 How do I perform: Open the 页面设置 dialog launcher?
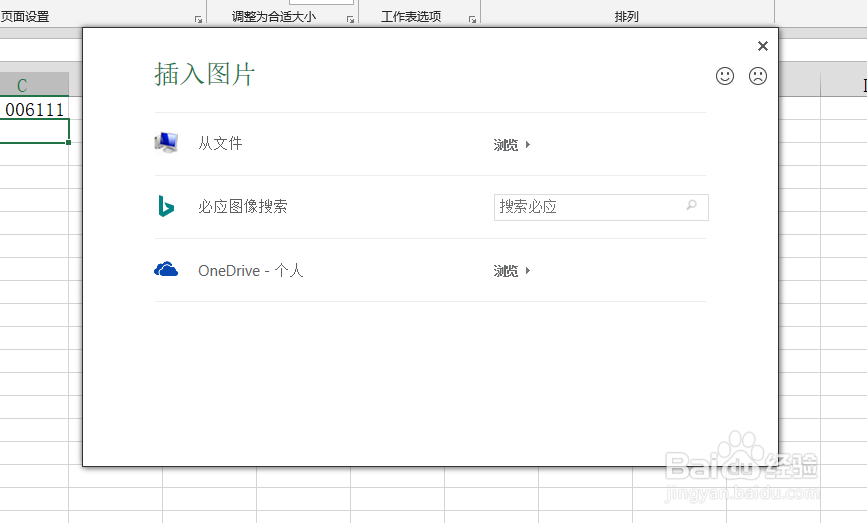(x=199, y=19)
